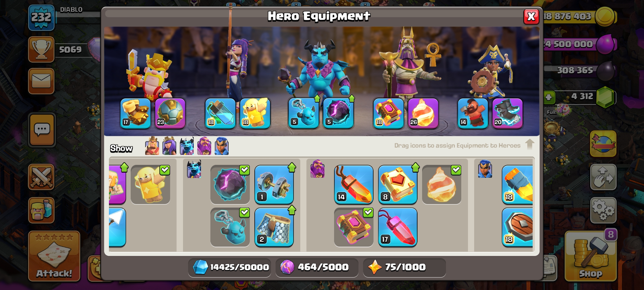Choose the level 17 pink gem equipment

point(398,227)
